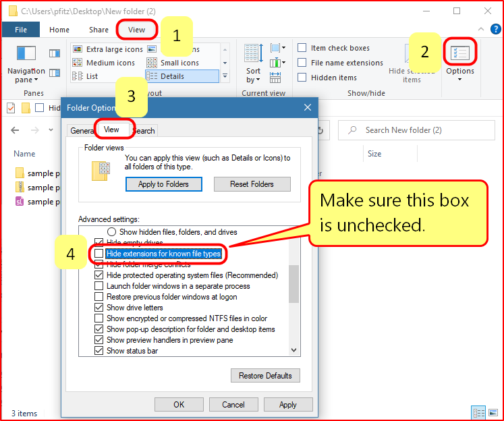Select Details layout option
Image resolution: width=504 pixels, height=421 pixels.
(x=182, y=76)
